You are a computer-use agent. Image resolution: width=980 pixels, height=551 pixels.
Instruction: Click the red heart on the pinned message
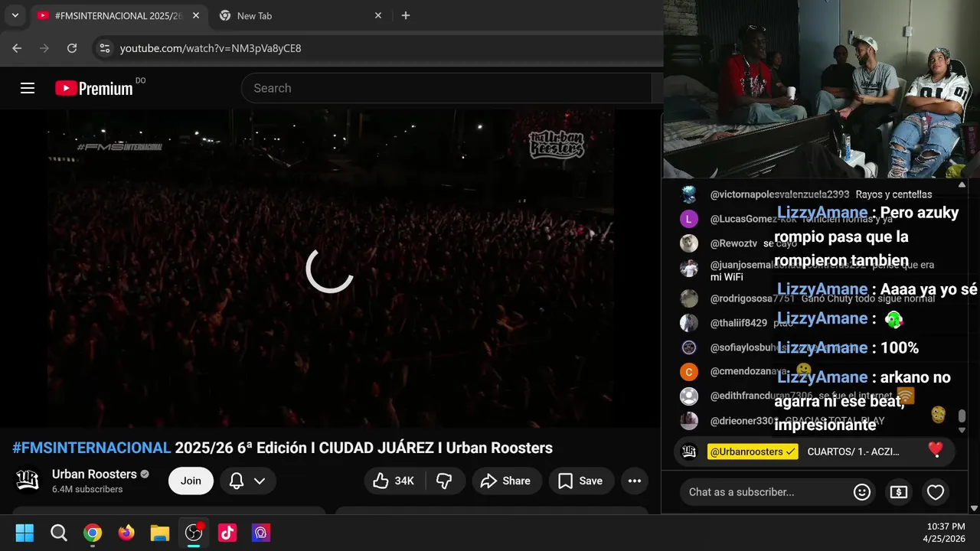pyautogui.click(x=936, y=450)
